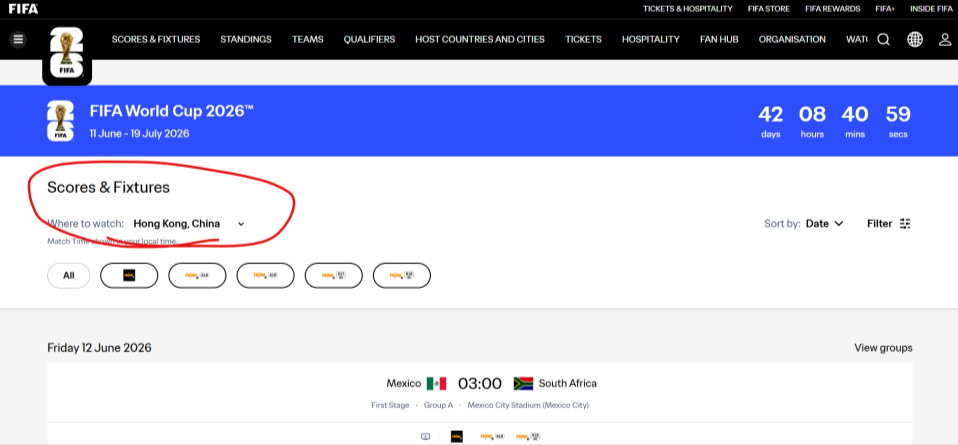Open the user account profile icon

click(945, 40)
